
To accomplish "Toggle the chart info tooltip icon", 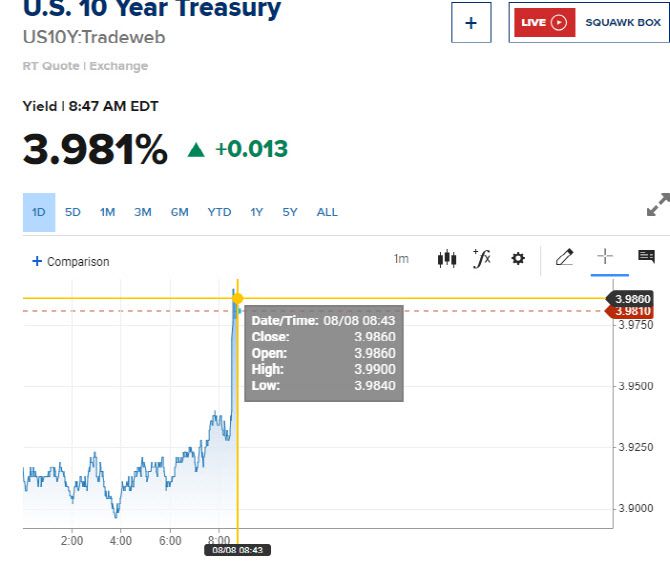I will point(646,257).
